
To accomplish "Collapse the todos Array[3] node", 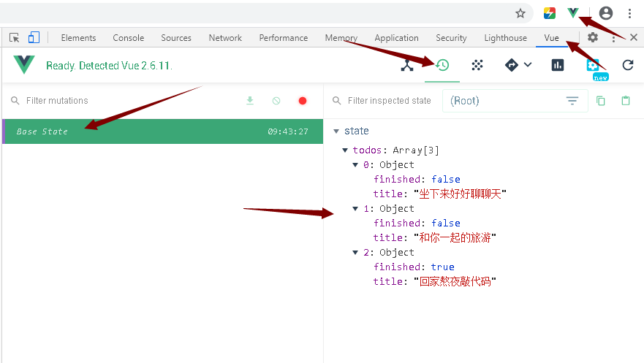I will tap(345, 150).
